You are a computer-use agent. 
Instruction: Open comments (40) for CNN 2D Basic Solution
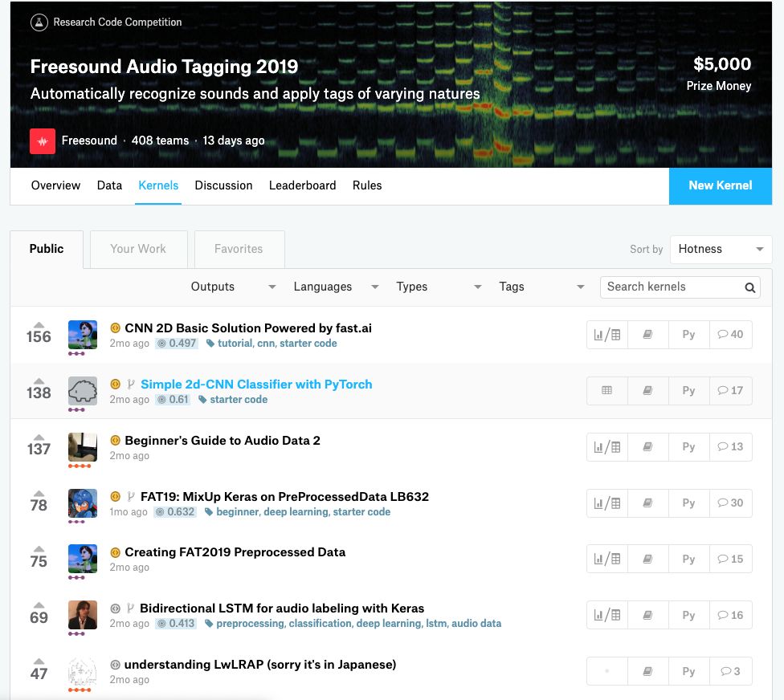pos(730,335)
